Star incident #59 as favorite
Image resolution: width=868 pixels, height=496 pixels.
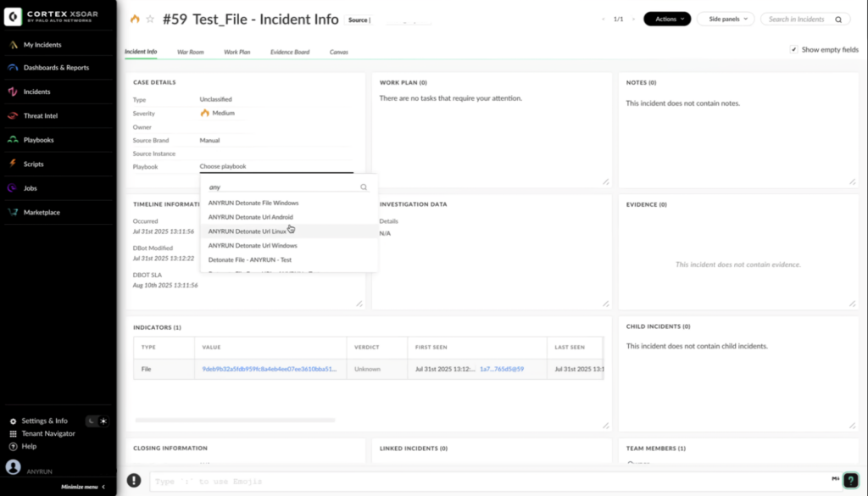(x=150, y=19)
